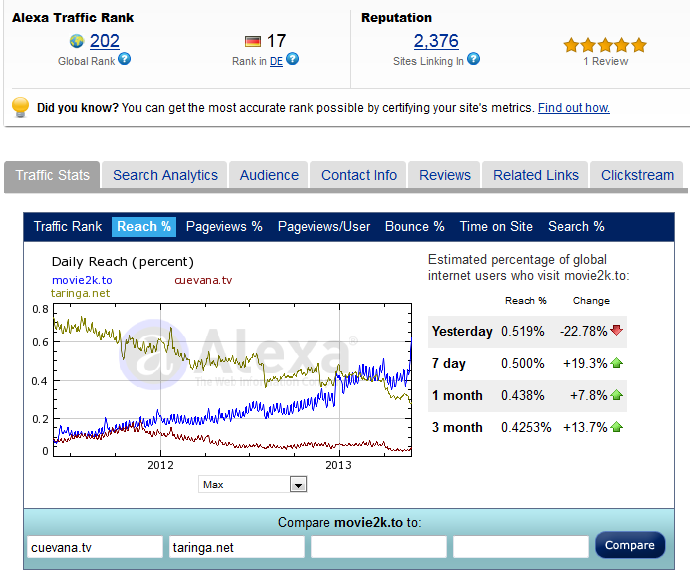Open the Global Rank help question mark
The width and height of the screenshot is (690, 570).
coord(125,59)
